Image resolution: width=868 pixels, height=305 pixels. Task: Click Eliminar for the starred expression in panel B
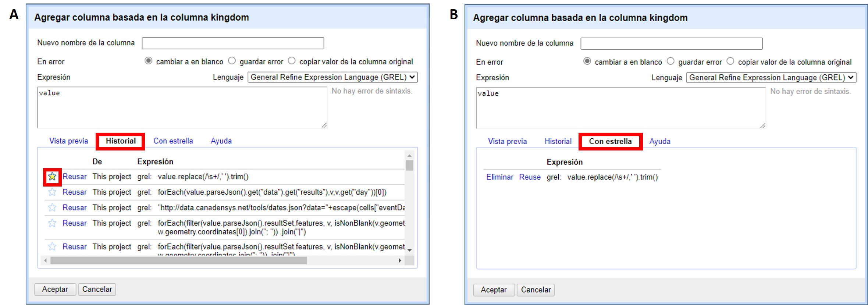coord(499,177)
